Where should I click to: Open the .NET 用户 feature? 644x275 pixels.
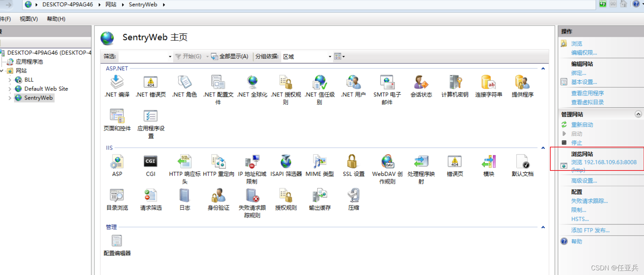coord(354,86)
